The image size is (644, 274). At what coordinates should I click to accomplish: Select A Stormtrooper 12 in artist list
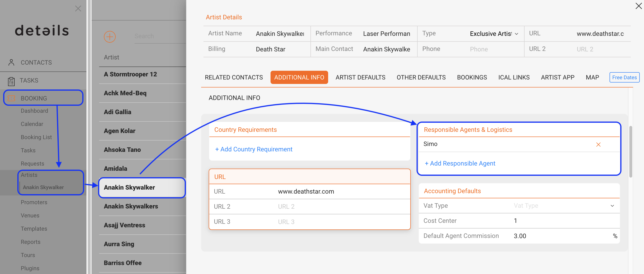143,75
